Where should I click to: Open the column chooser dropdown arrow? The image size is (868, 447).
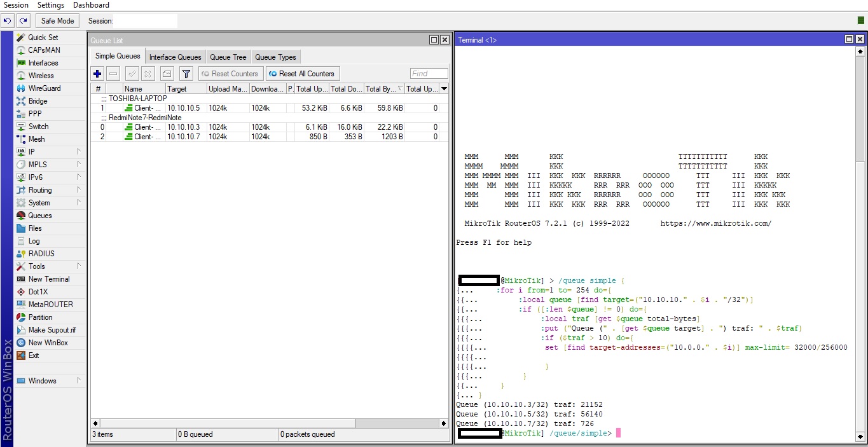[x=444, y=89]
